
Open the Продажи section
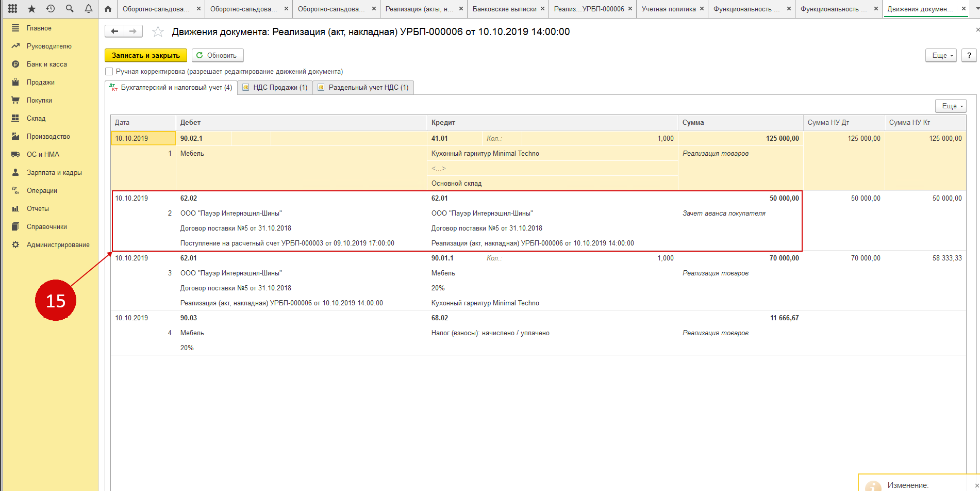(41, 82)
